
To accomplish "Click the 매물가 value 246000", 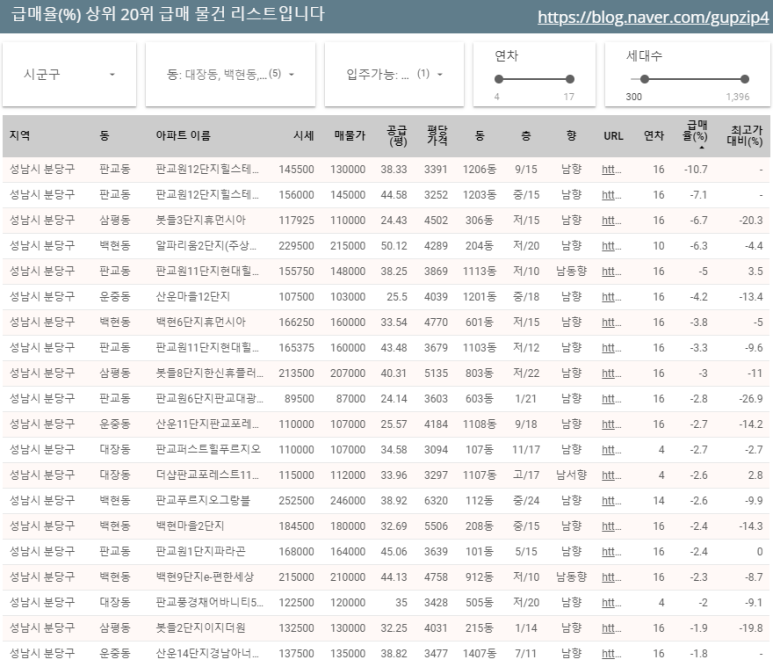I will 348,501.
